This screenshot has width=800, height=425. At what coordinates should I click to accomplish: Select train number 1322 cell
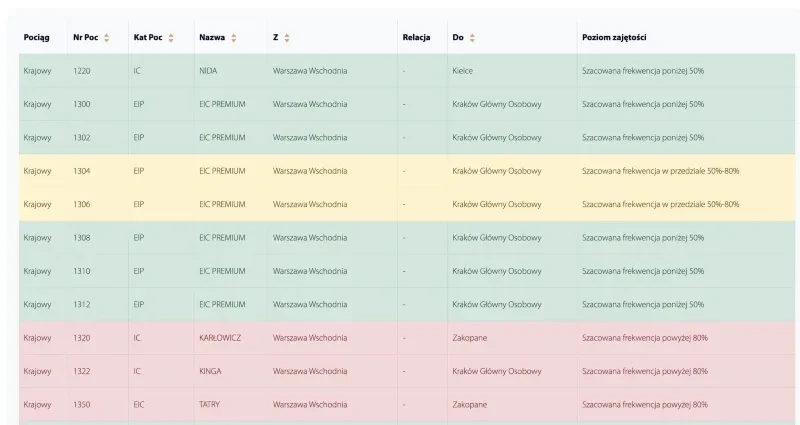point(82,371)
